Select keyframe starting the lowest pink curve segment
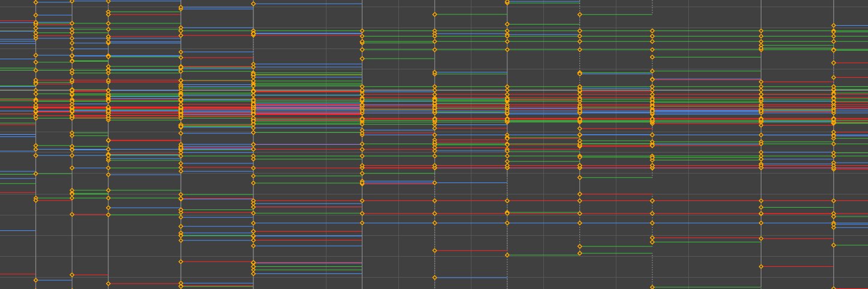This screenshot has width=868, height=289. click(x=253, y=263)
